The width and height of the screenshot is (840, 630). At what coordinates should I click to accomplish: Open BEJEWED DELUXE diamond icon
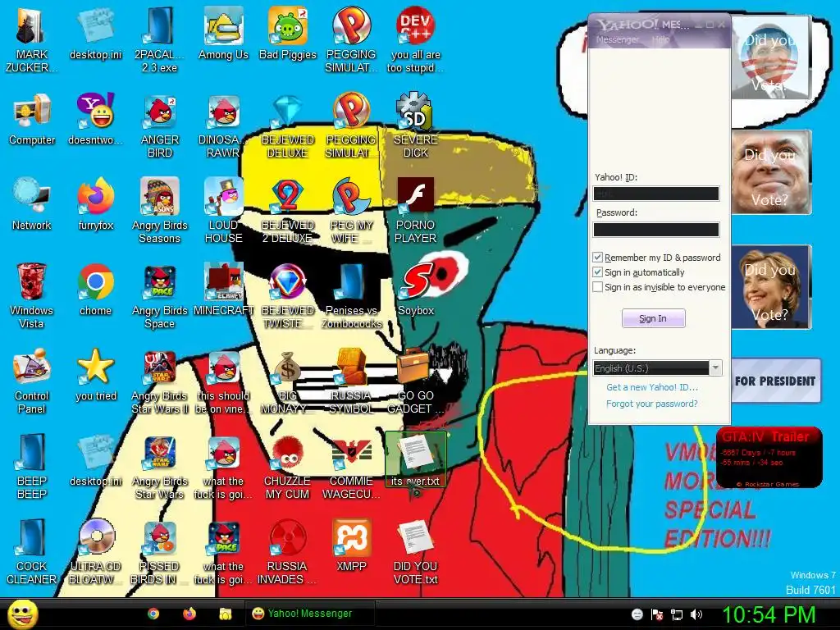pos(288,126)
